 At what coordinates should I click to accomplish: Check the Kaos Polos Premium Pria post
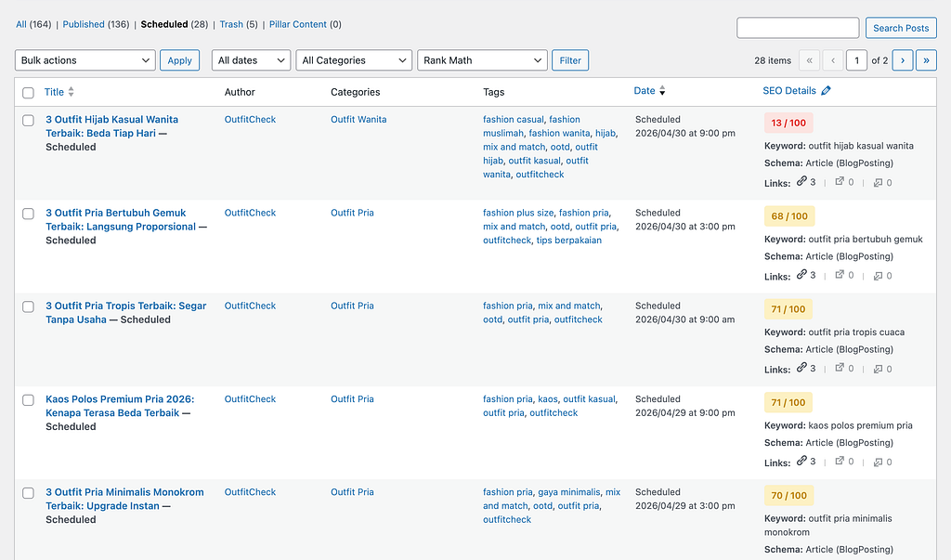[x=28, y=400]
